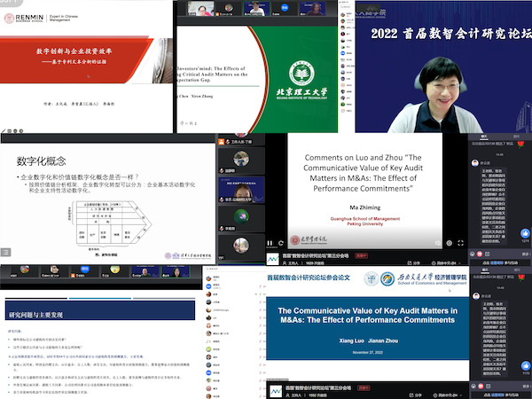Click the 直播中 live badge under Ma Zhiming slide

[363, 254]
